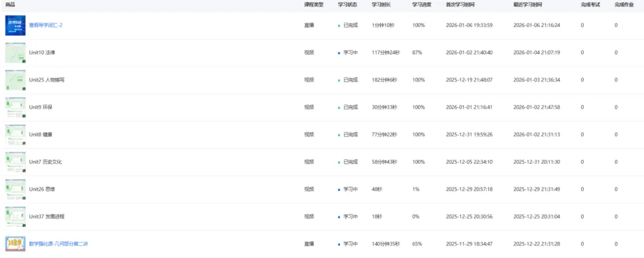The height and width of the screenshot is (258, 644).
Task: Click duration 117分钟24秒
Action: (x=386, y=53)
